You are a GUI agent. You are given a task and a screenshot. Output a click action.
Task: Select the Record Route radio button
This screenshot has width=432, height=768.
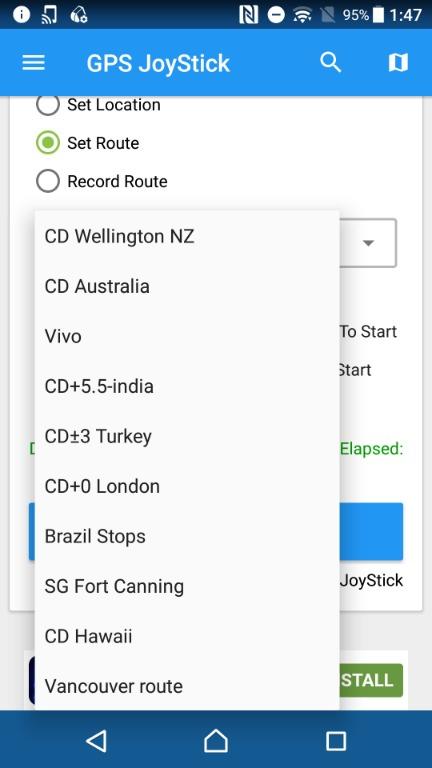coord(48,181)
